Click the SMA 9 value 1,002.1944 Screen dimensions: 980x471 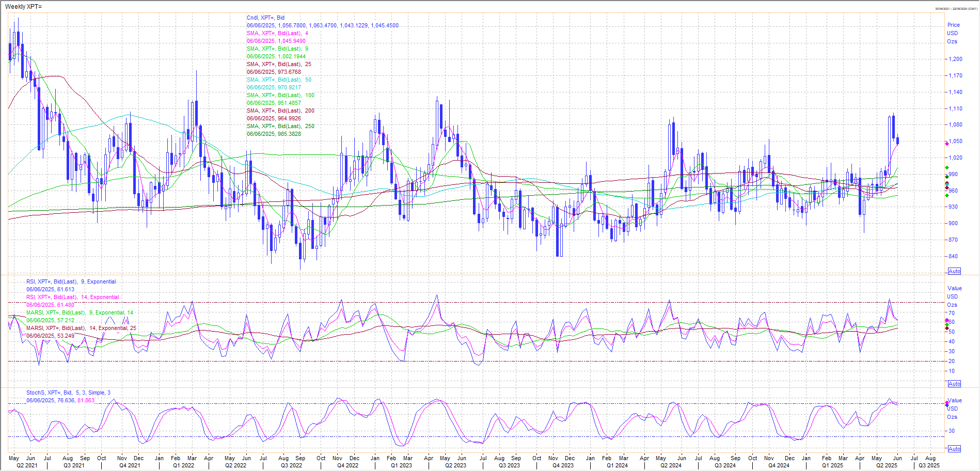292,56
